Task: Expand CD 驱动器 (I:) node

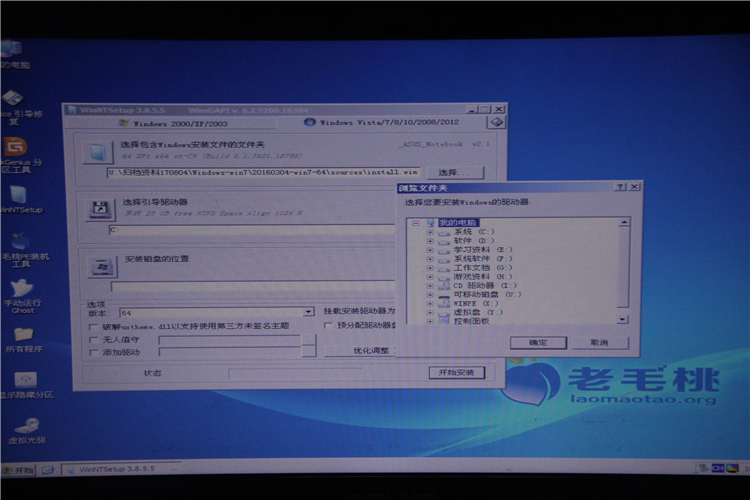Action: [430, 286]
